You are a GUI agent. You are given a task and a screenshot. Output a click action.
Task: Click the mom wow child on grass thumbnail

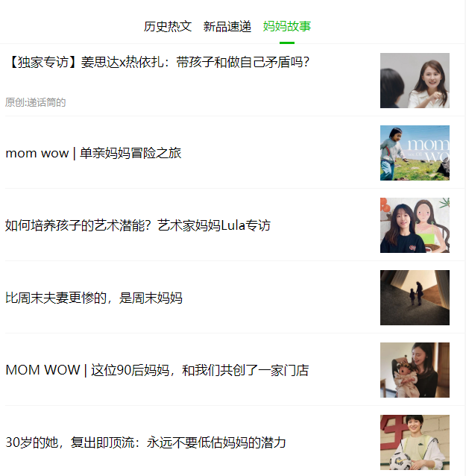click(415, 153)
